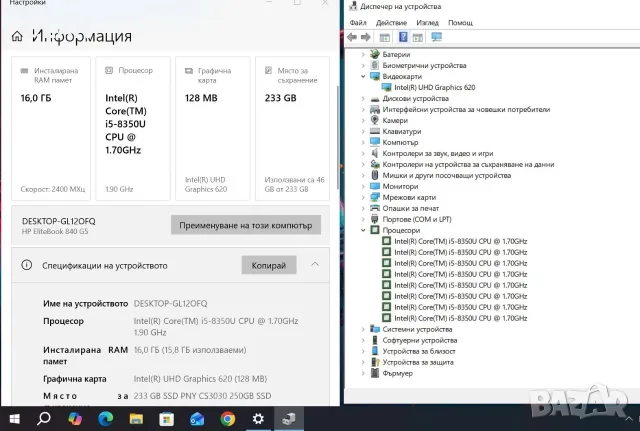
Task: Open Microsoft Store from the taskbar
Action: click(x=167, y=419)
